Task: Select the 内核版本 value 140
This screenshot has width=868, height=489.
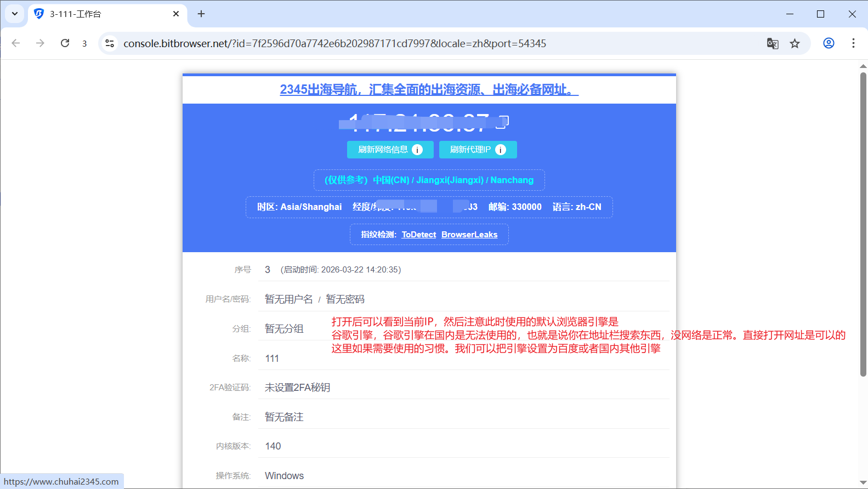Action: click(x=273, y=446)
